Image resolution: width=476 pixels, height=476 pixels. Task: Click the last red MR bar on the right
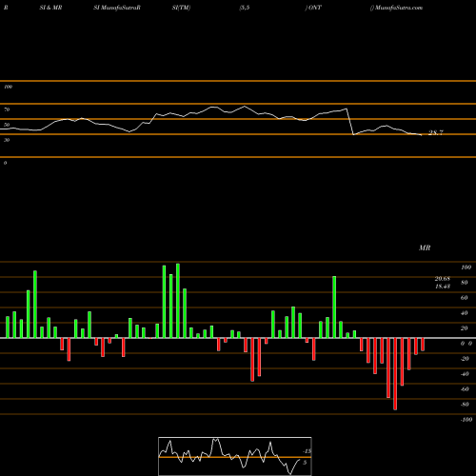[423, 345]
